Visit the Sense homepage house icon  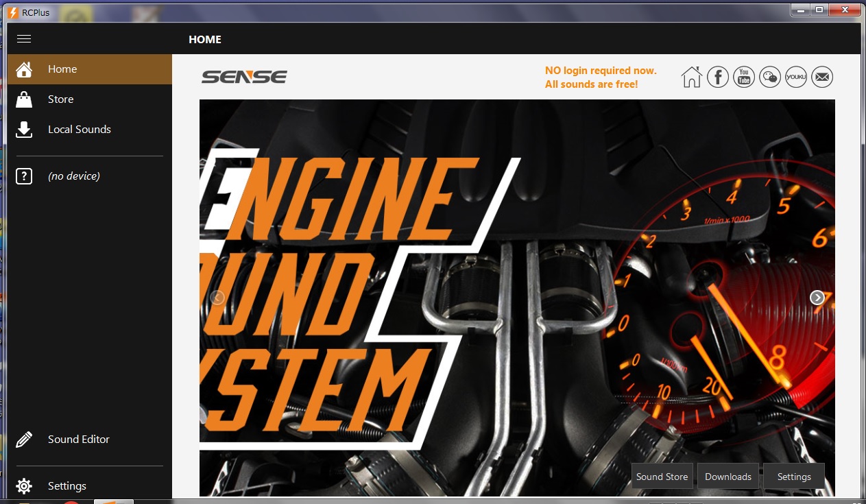(x=692, y=77)
